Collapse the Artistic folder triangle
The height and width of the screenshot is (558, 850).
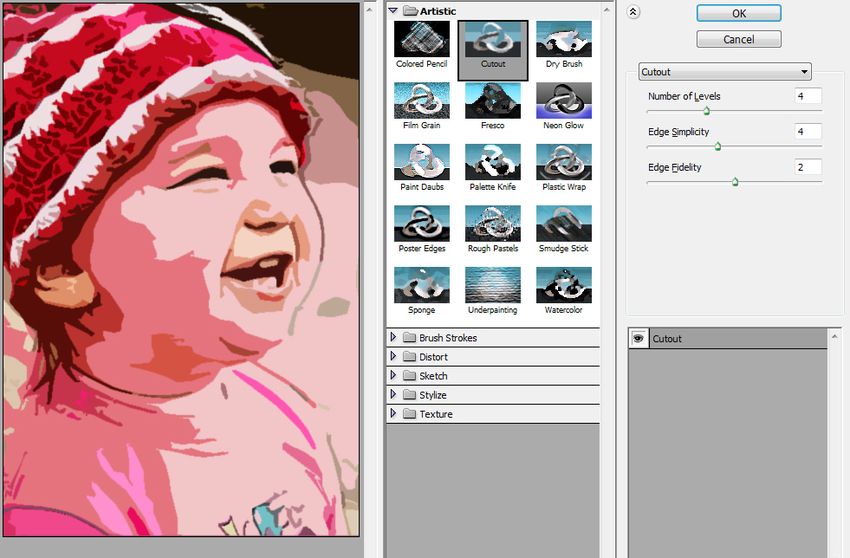pos(393,10)
